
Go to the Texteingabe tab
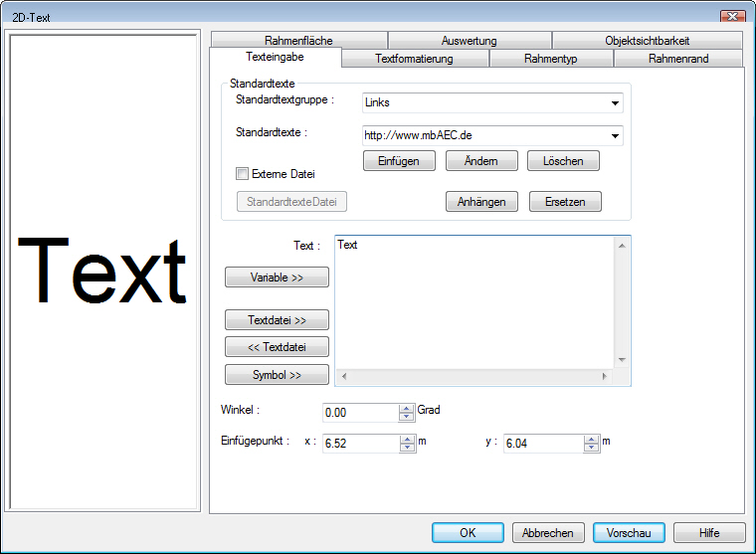(275, 57)
